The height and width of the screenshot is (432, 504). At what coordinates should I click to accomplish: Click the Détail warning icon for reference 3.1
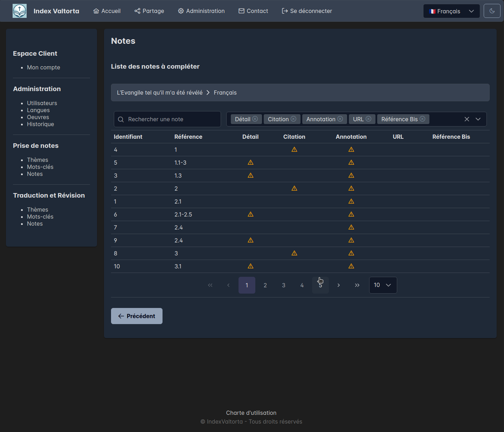click(250, 266)
